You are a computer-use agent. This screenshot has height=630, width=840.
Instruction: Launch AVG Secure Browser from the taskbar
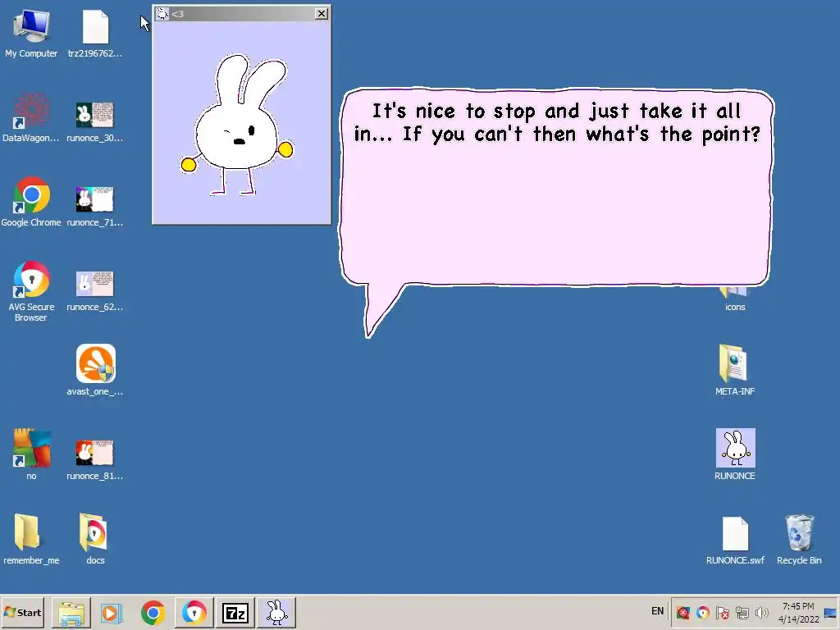coord(194,612)
